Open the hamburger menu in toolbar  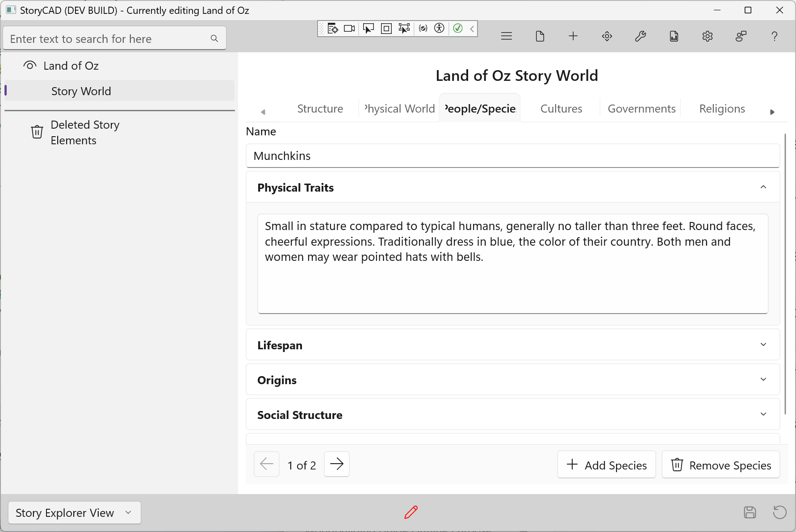pos(506,36)
